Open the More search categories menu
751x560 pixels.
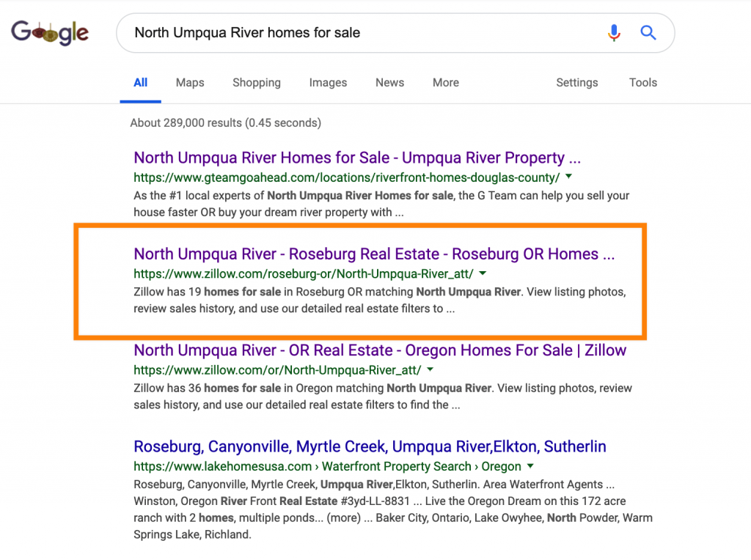(446, 82)
